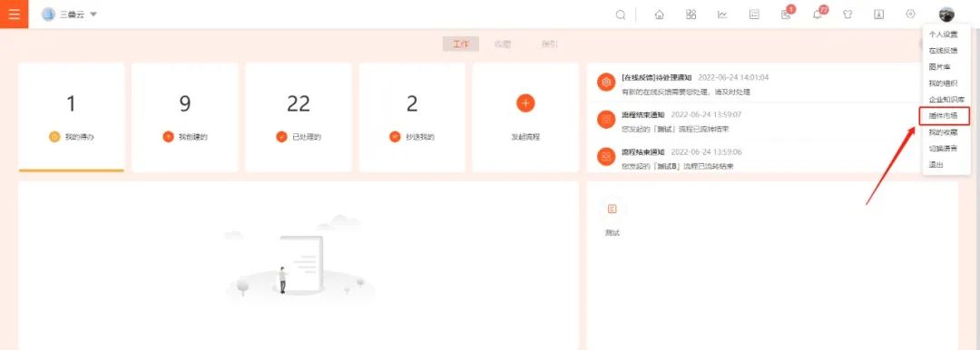This screenshot has width=980, height=350.
Task: Click the user avatar picture
Action: (x=946, y=15)
